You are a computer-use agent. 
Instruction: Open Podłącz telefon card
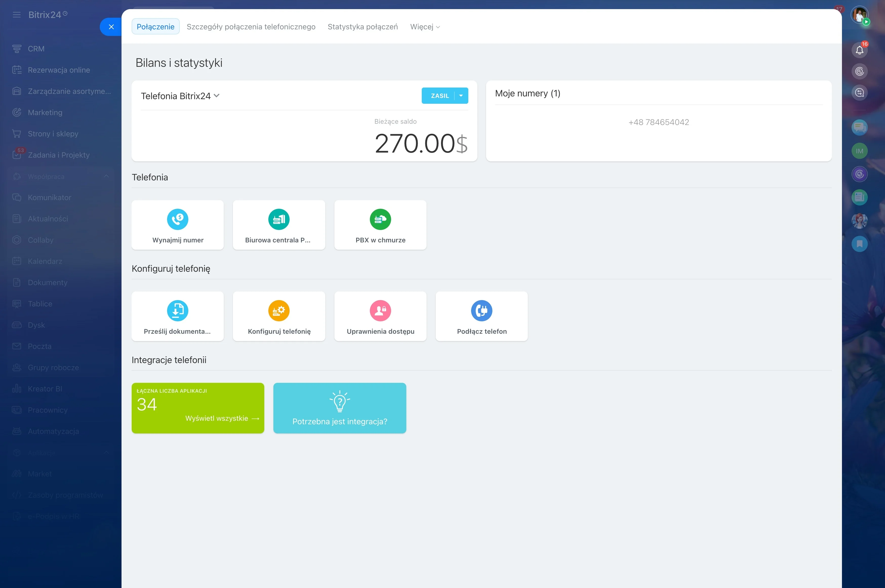[482, 316]
